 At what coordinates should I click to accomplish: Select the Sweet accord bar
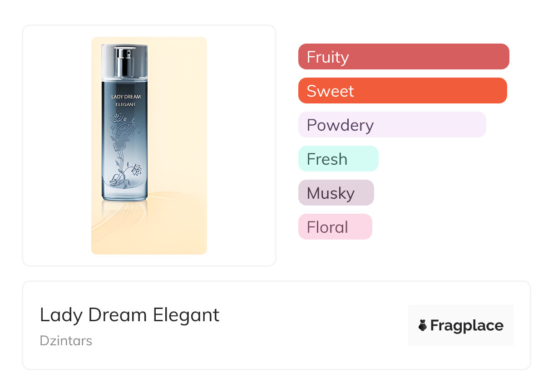pos(402,91)
